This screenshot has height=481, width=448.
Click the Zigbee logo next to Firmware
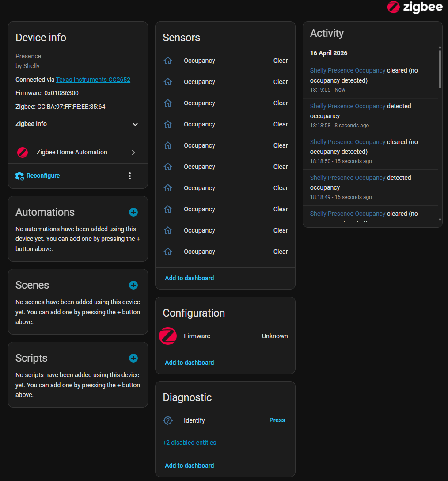click(x=168, y=336)
